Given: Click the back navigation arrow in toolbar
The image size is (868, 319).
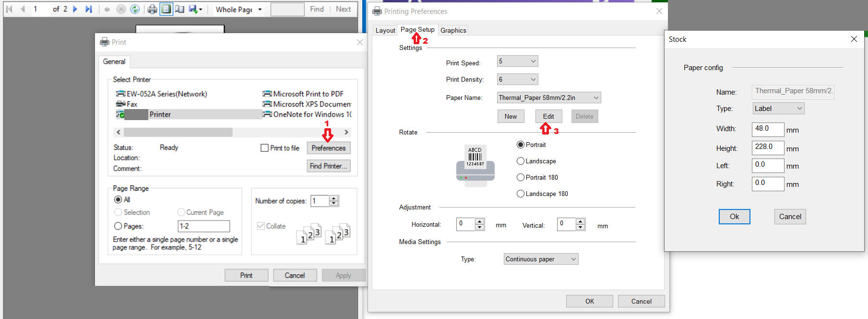Looking at the screenshot, I should pos(107,9).
